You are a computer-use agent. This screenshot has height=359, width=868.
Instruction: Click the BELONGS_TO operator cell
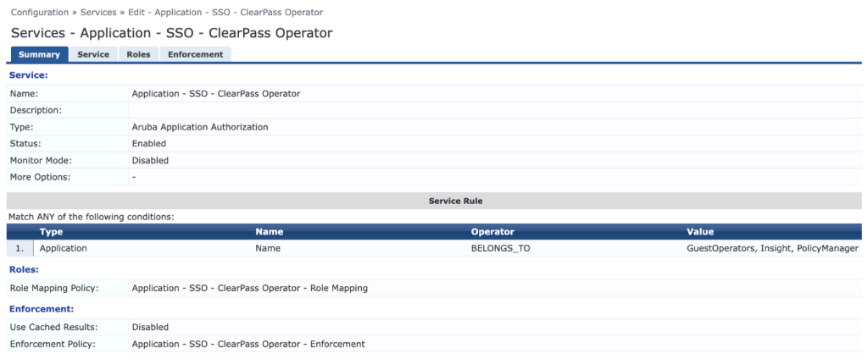click(x=500, y=249)
